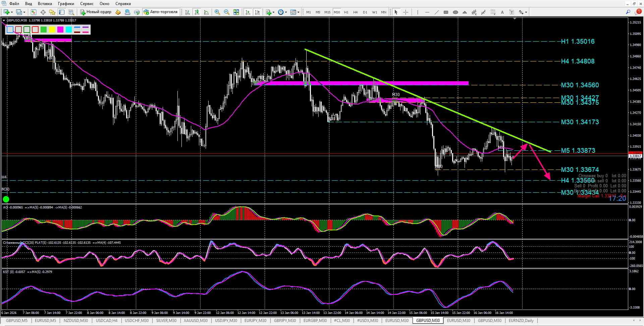This screenshot has width=644, height=326.
Task: Select the ellipse shape tool
Action: tap(455, 12)
